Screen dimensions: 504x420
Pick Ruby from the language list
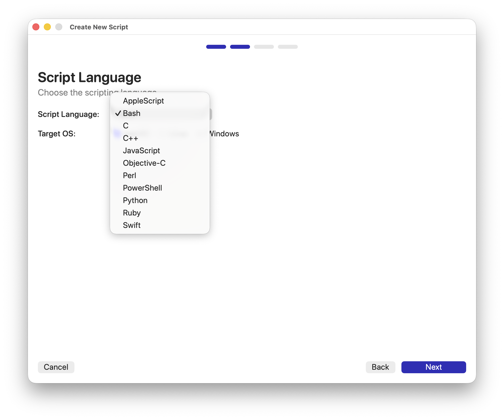coord(132,213)
